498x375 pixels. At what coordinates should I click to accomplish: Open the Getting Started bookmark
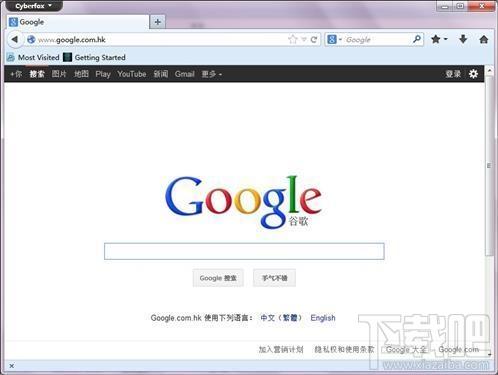94,57
